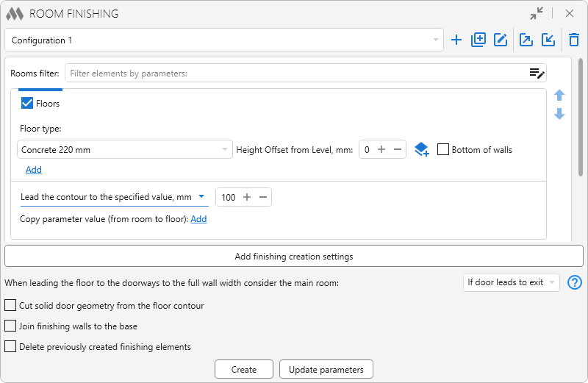Expand Floor type Concrete 220 mm dropdown
Viewport: 588px width, 383px height.
coord(124,150)
